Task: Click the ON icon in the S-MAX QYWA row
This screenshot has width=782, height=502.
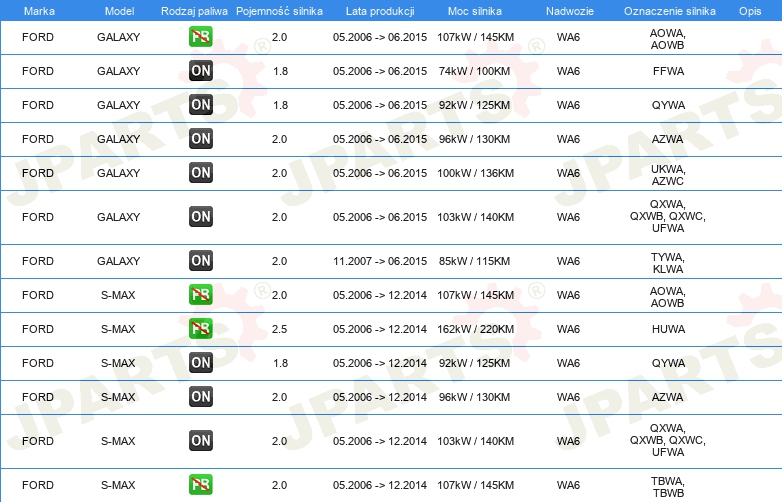Action: coord(200,362)
